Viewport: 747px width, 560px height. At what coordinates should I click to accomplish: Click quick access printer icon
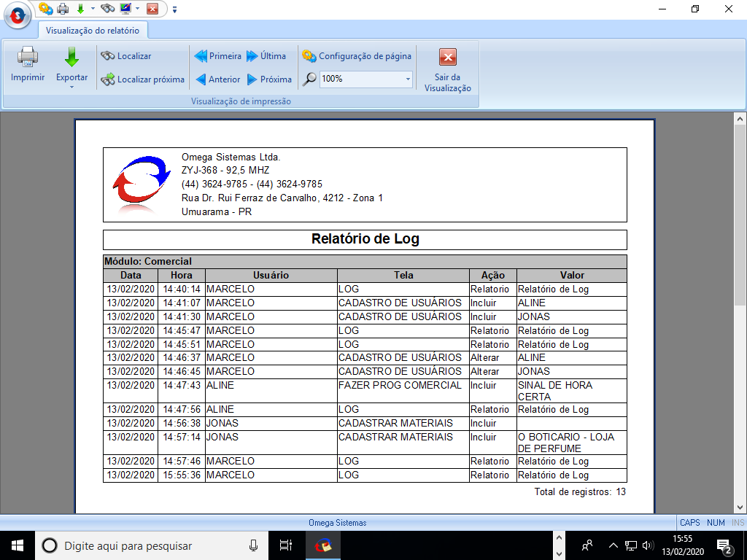pos(63,9)
